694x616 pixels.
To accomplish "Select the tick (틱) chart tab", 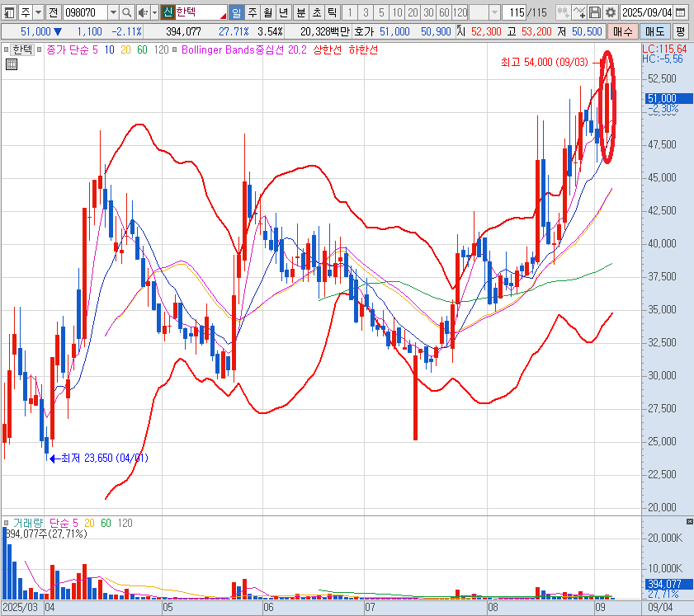I will pyautogui.click(x=331, y=12).
